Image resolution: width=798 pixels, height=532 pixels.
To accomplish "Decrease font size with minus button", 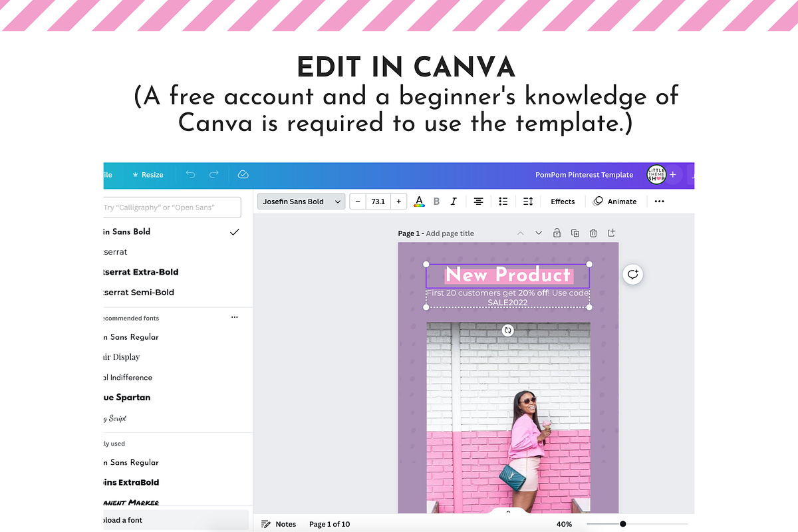I will (358, 201).
